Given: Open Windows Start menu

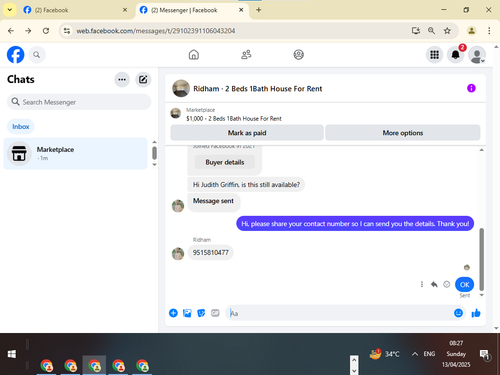Looking at the screenshot, I should [x=12, y=354].
